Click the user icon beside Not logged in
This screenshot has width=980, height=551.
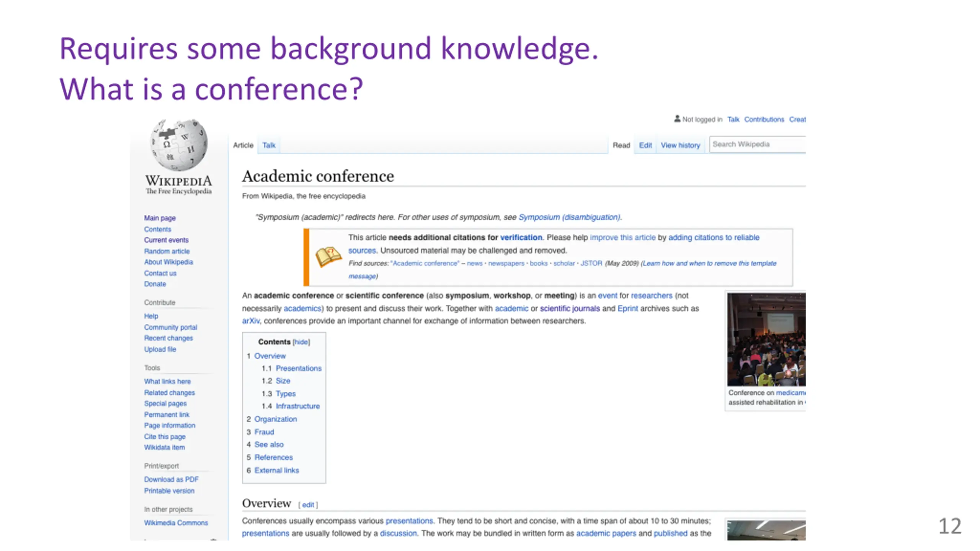[677, 119]
